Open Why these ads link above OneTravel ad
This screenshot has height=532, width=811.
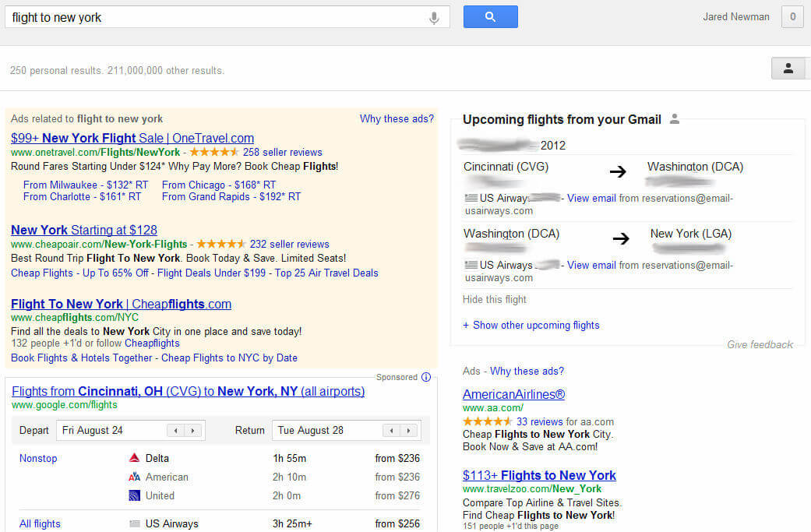point(397,119)
